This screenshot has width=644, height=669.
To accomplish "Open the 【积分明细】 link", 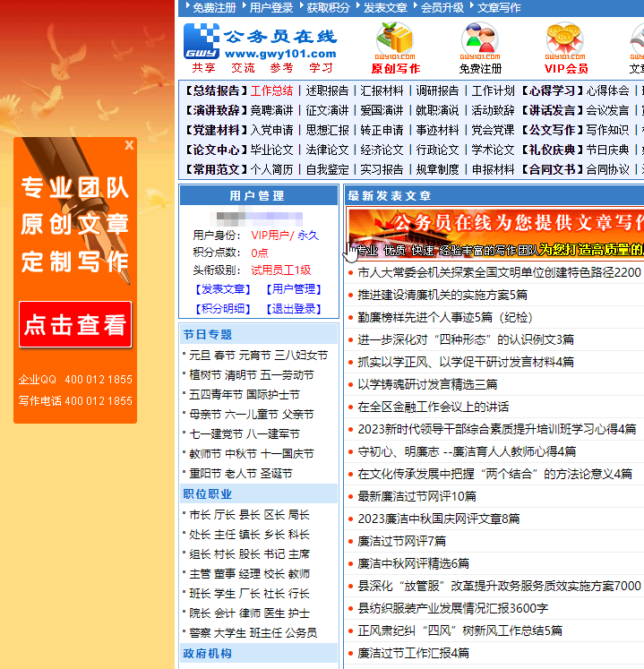I will pos(223,309).
